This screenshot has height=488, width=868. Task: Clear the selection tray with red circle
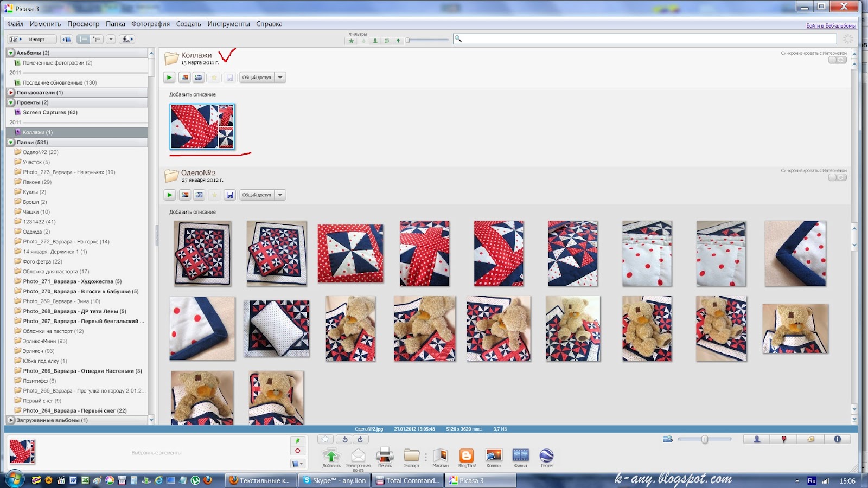click(298, 451)
